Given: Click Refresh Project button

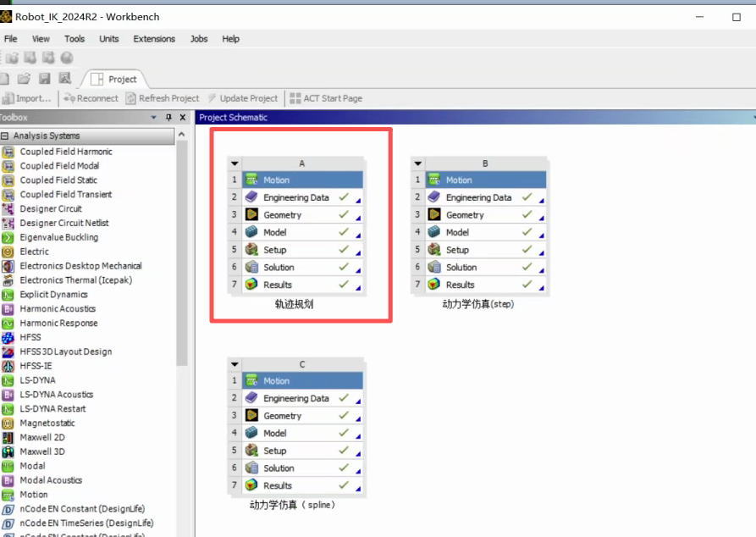Looking at the screenshot, I should click(x=163, y=98).
